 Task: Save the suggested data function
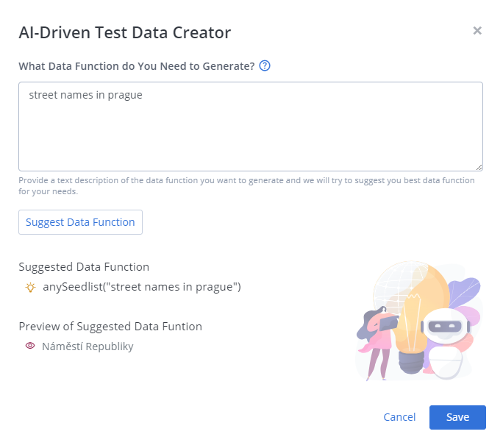pos(457,417)
